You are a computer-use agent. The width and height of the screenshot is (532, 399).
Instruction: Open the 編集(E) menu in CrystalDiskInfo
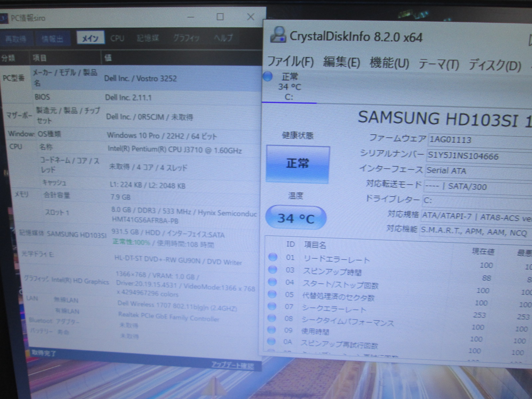point(342,62)
